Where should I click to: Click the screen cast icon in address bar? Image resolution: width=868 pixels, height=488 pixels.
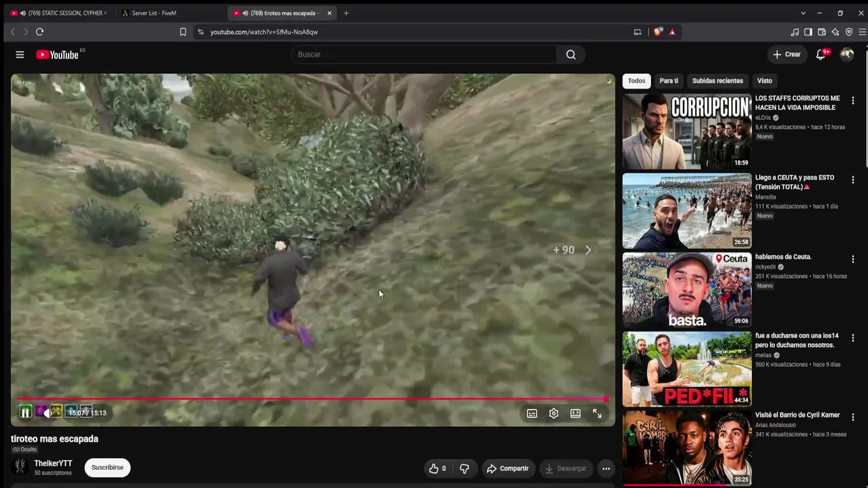pos(637,32)
